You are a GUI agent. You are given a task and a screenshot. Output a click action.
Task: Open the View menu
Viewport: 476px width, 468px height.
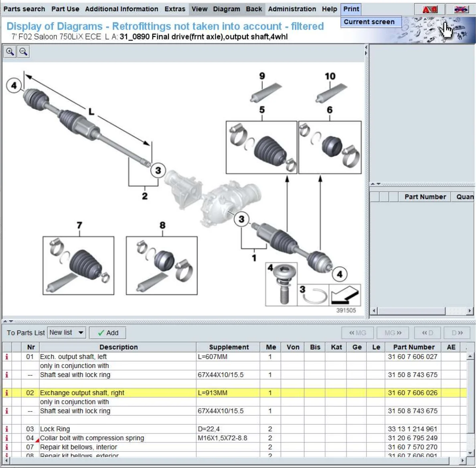199,9
